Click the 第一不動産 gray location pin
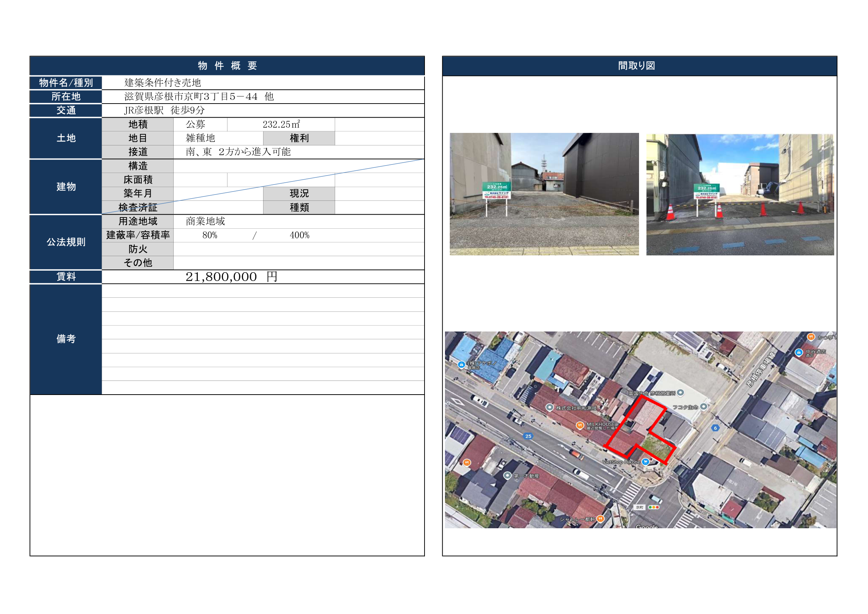Image resolution: width=868 pixels, height=614 pixels. [507, 476]
